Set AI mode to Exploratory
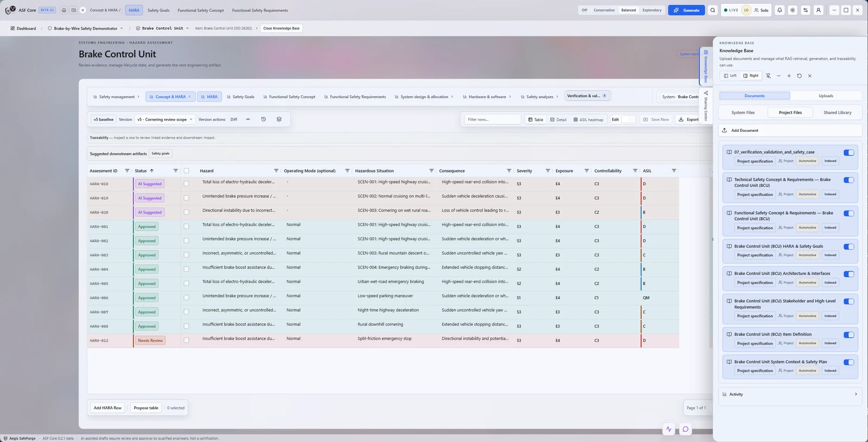The image size is (868, 442). (652, 10)
